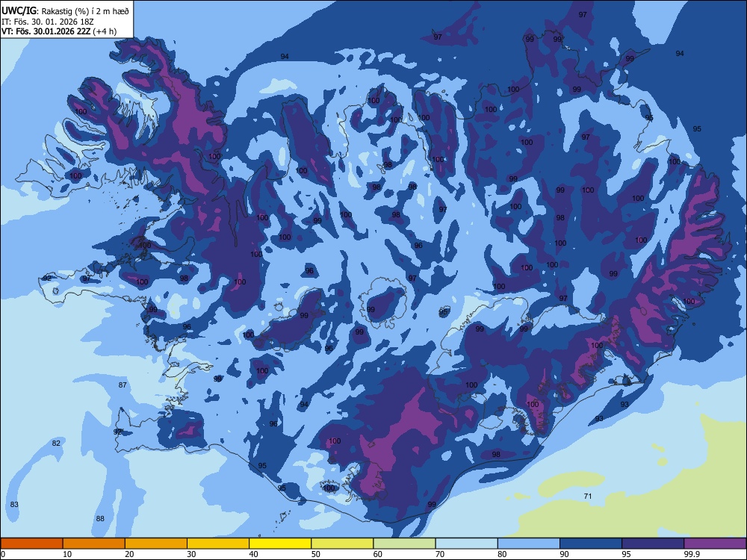Select the orange 10–20 legend color block
The height and width of the screenshot is (560, 747).
click(94, 544)
